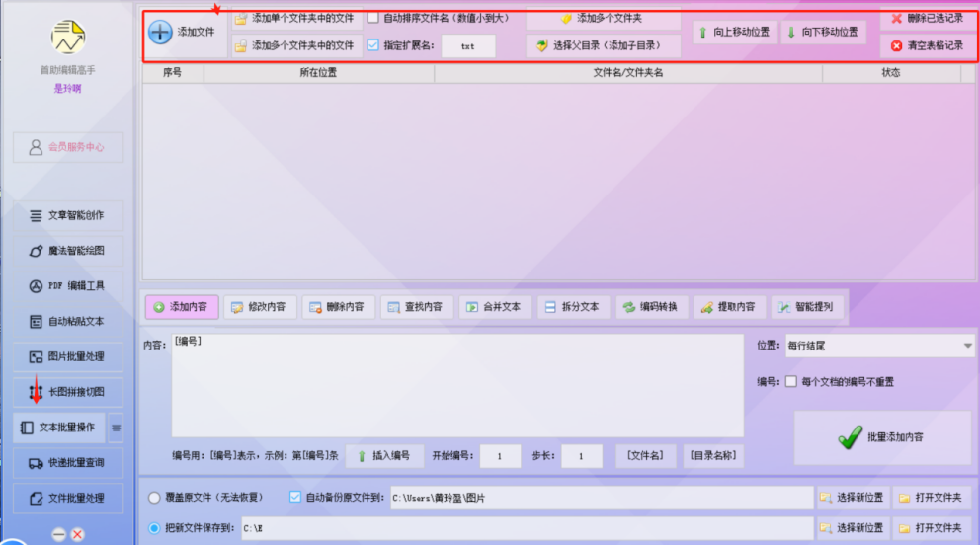Viewport: 980px width, 545px height.
Task: Toggle the specify extension checkbox
Action: [x=373, y=45]
